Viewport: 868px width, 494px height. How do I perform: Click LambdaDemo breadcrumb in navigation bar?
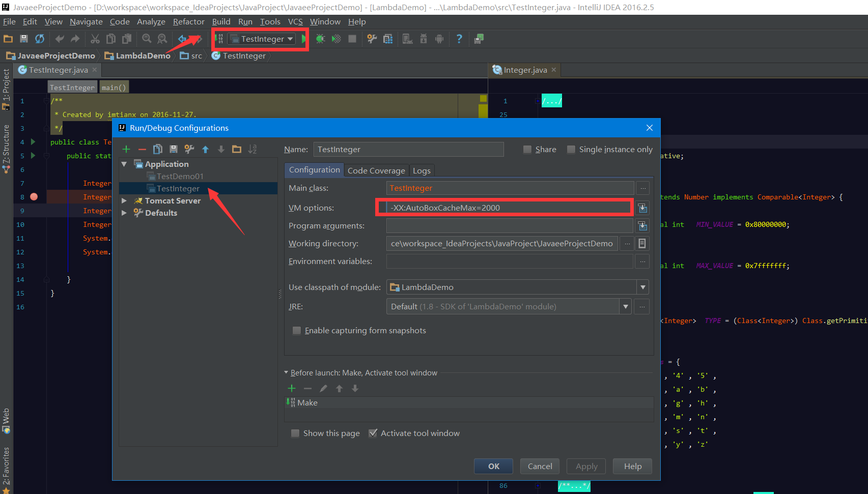pos(137,55)
